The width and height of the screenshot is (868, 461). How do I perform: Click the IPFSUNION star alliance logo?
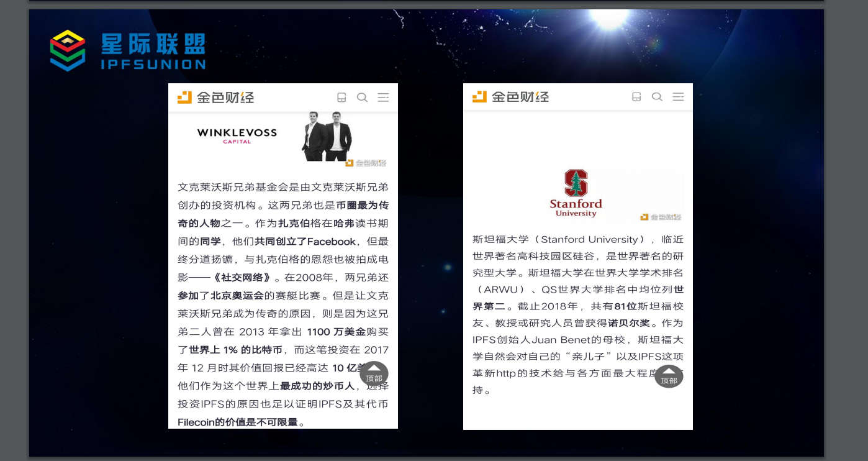pos(128,50)
